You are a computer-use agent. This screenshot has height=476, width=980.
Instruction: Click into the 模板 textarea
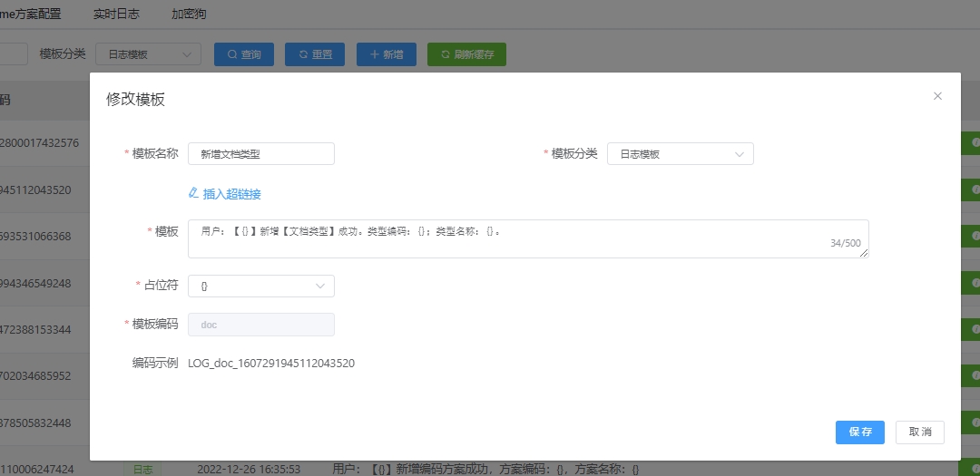[528, 238]
